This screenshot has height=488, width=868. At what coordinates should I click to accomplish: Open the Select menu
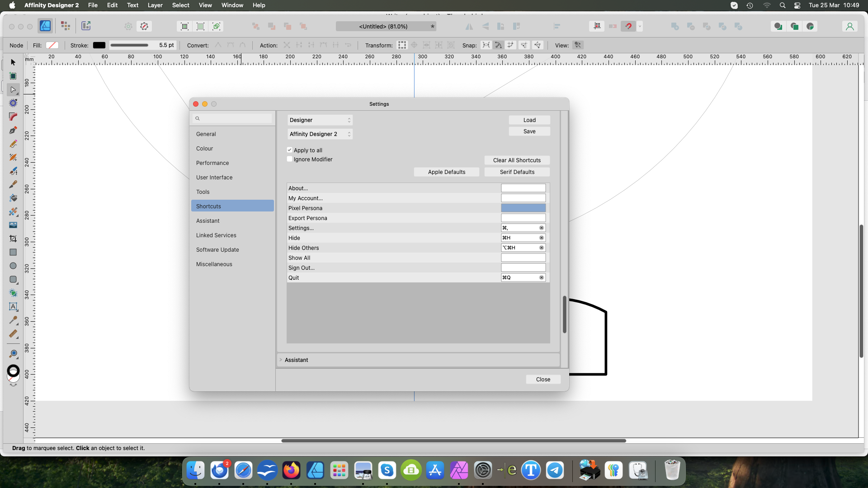coord(181,5)
